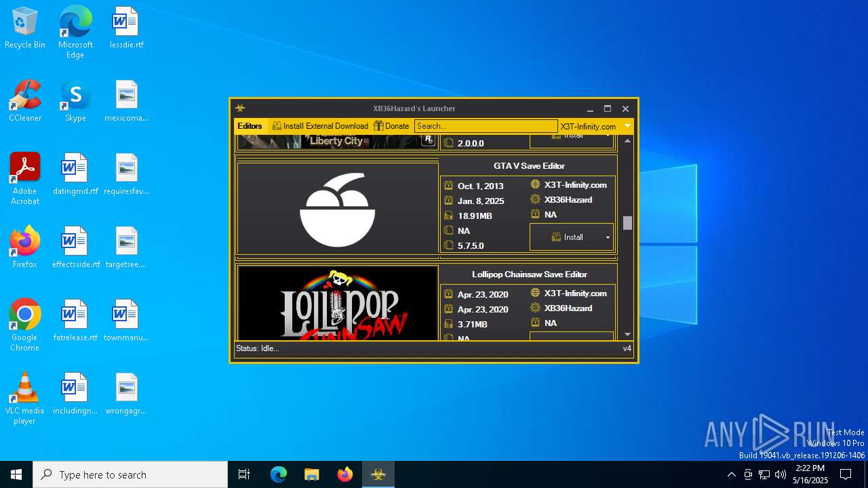
Task: Click the Lollipop Chainsaw Save Editor title
Action: coord(529,274)
